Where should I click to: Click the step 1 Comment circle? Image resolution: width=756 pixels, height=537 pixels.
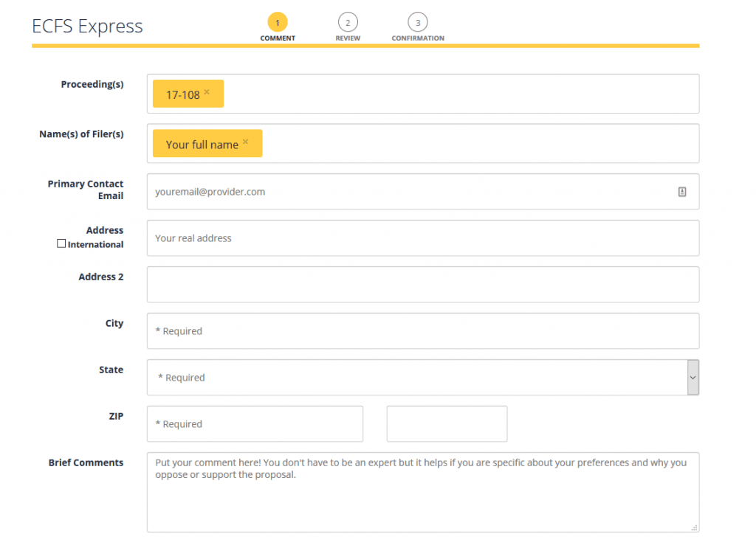coord(278,22)
